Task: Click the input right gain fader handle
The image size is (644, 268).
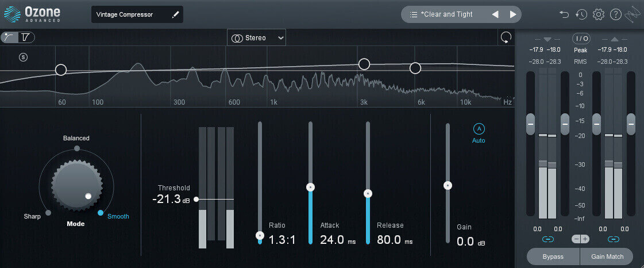Action: [565, 124]
